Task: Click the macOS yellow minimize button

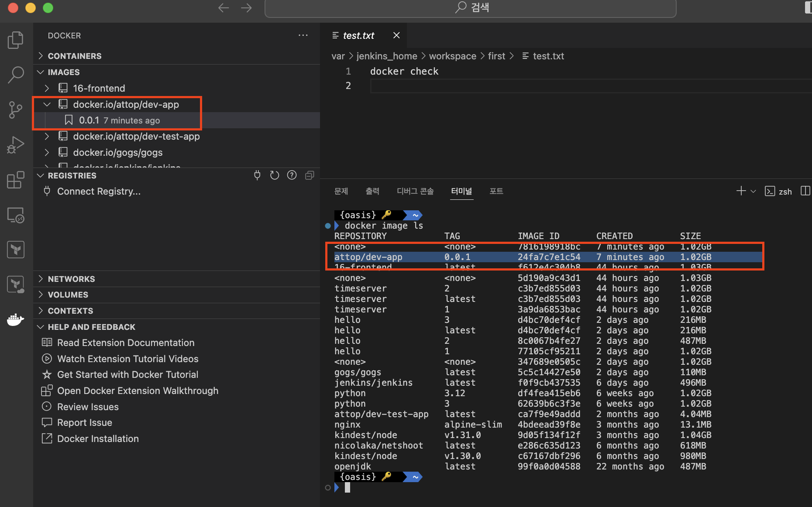Action: pos(31,8)
